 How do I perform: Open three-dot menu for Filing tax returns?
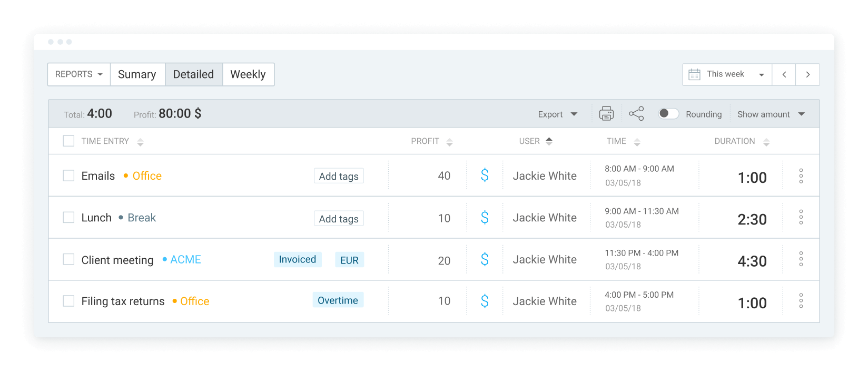pos(801,301)
